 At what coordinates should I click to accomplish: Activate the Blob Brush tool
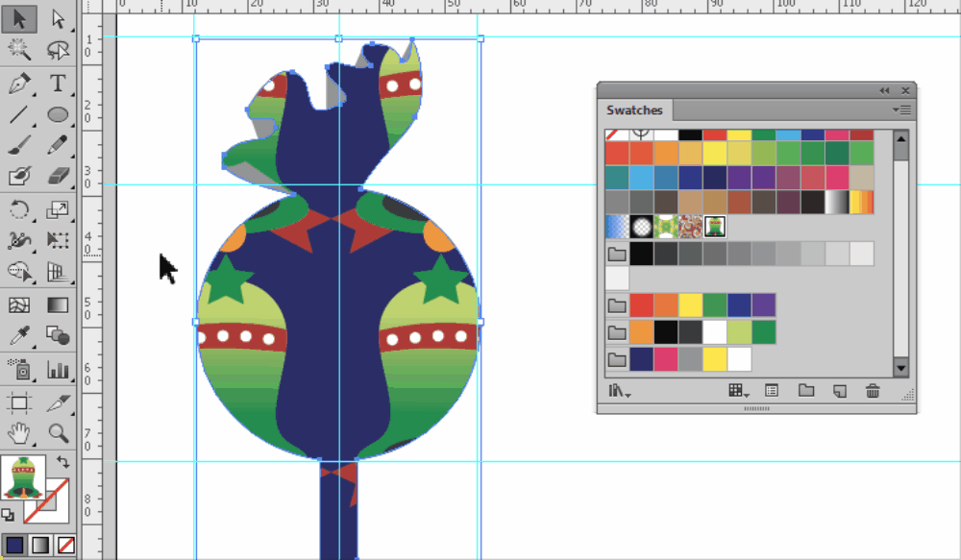pos(19,177)
